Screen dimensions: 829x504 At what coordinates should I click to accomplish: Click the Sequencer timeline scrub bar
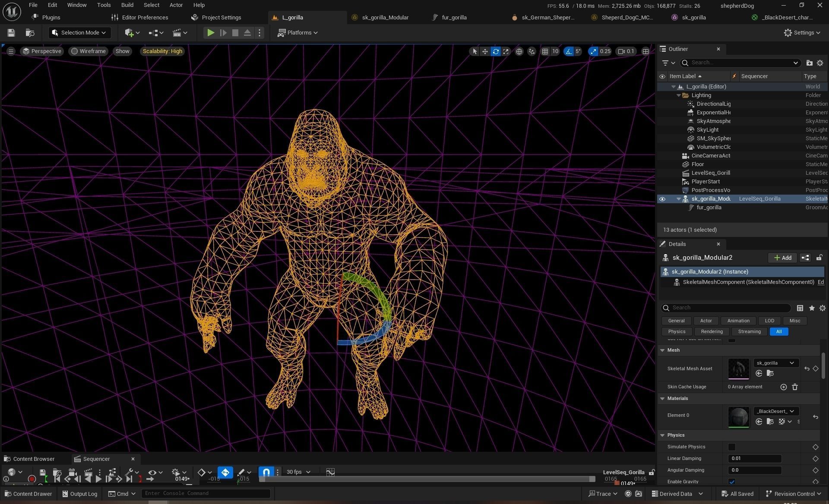pos(427,479)
